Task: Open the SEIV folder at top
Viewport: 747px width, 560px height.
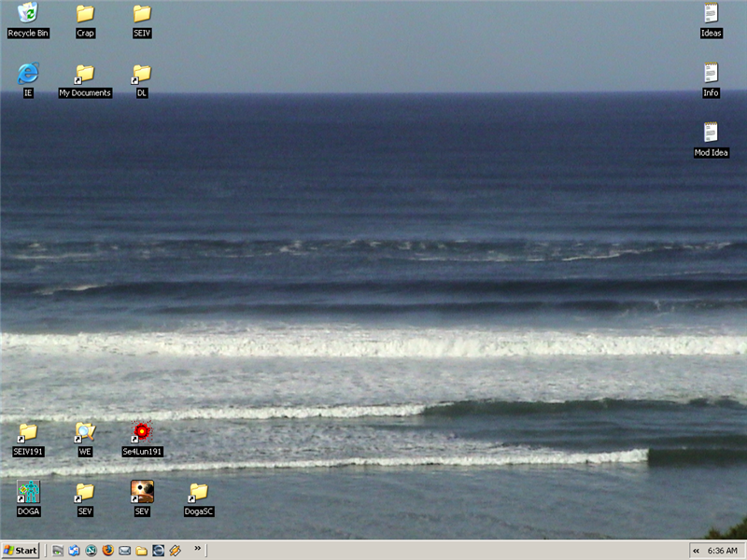Action: click(x=142, y=14)
